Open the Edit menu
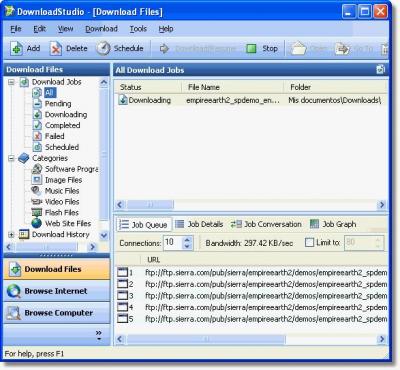 point(40,29)
